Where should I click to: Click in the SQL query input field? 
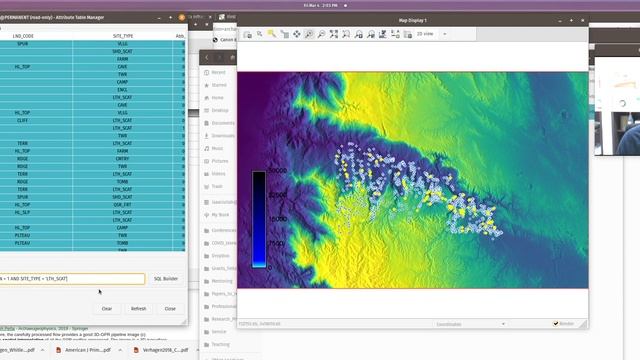(x=72, y=279)
